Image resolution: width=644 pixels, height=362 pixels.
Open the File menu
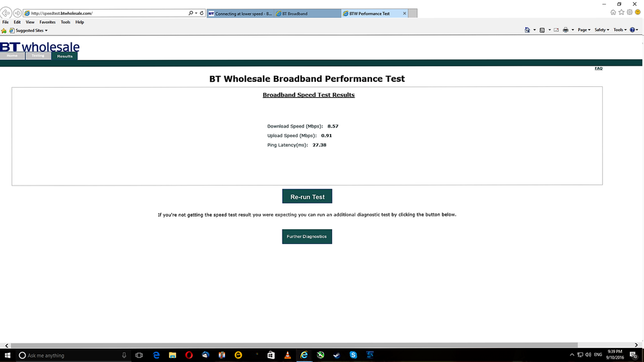[5, 22]
